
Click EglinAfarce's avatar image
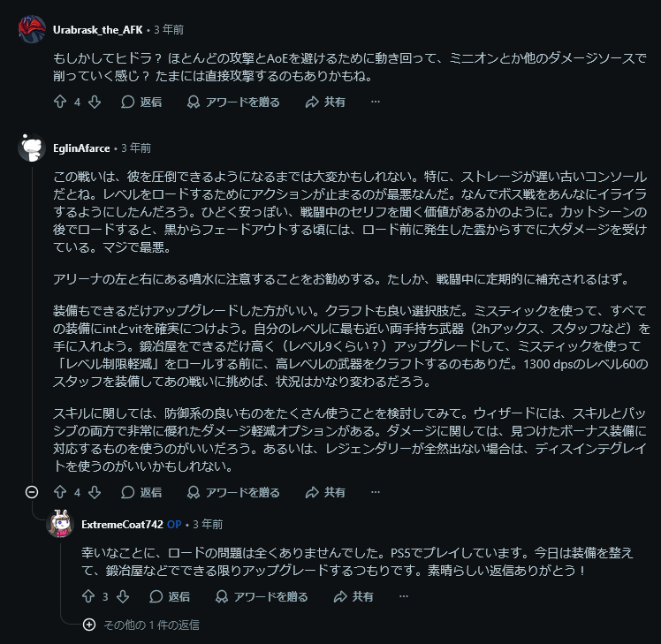[x=32, y=148]
